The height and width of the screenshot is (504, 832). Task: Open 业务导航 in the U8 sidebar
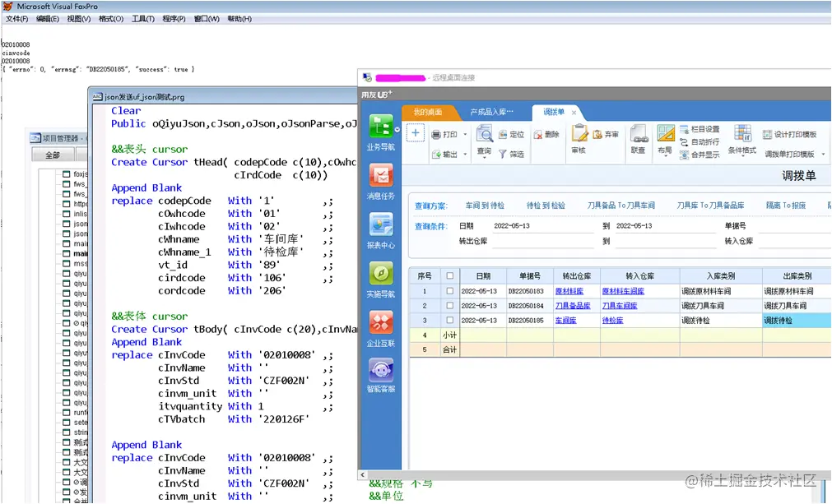coord(380,132)
